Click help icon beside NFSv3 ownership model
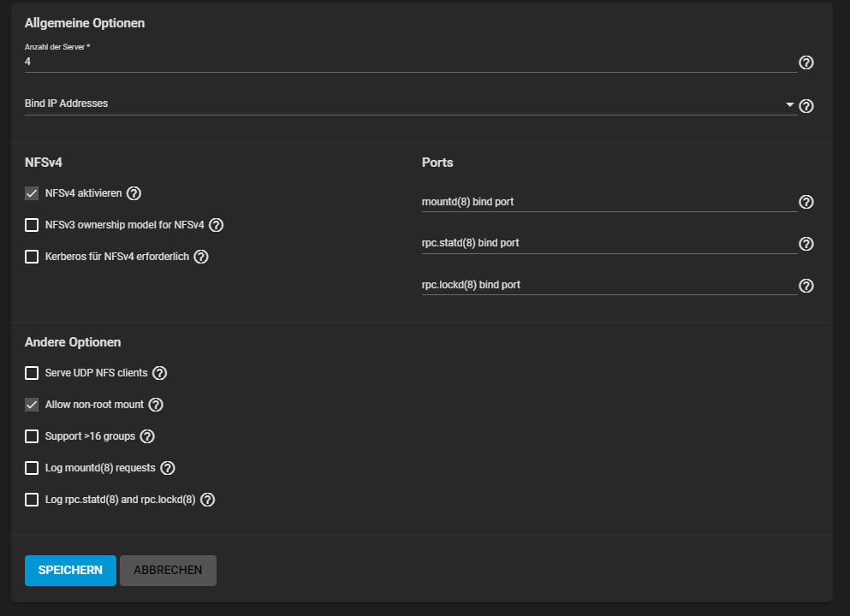The width and height of the screenshot is (850, 616). [216, 225]
